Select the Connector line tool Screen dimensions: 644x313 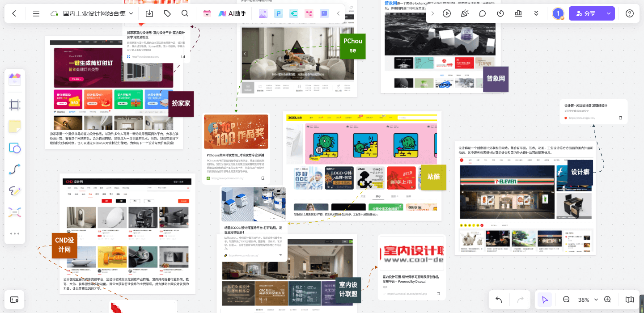(15, 169)
